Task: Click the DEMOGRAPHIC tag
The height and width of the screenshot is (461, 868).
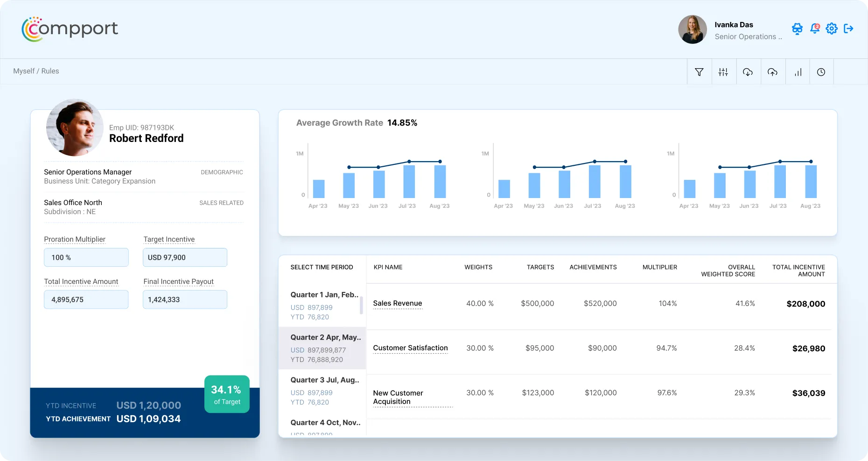Action: point(222,172)
